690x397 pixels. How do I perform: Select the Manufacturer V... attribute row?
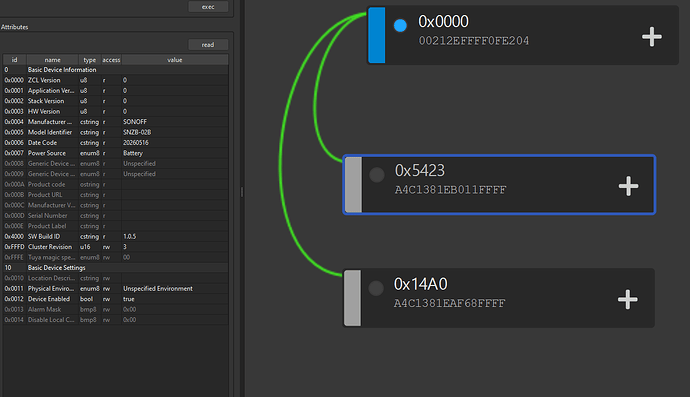click(x=116, y=205)
